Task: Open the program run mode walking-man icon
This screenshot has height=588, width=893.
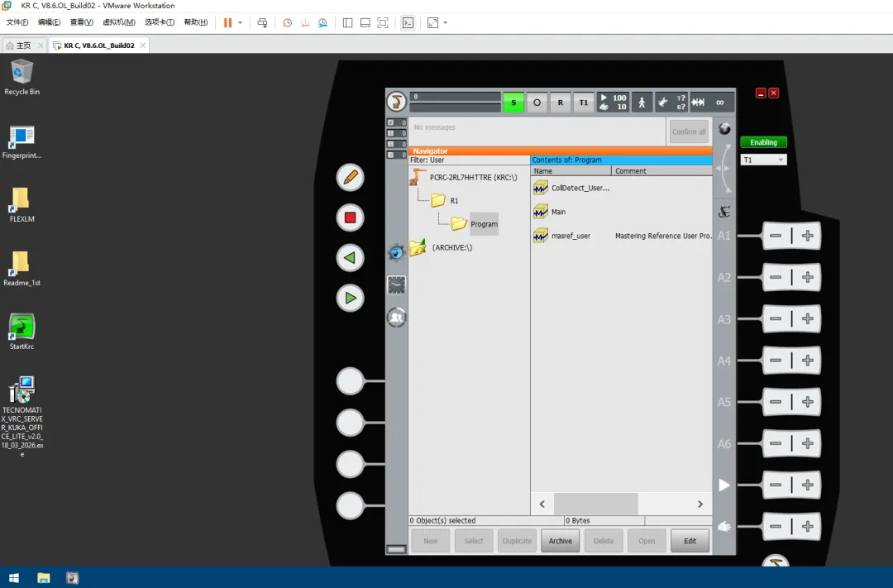Action: pyautogui.click(x=642, y=103)
